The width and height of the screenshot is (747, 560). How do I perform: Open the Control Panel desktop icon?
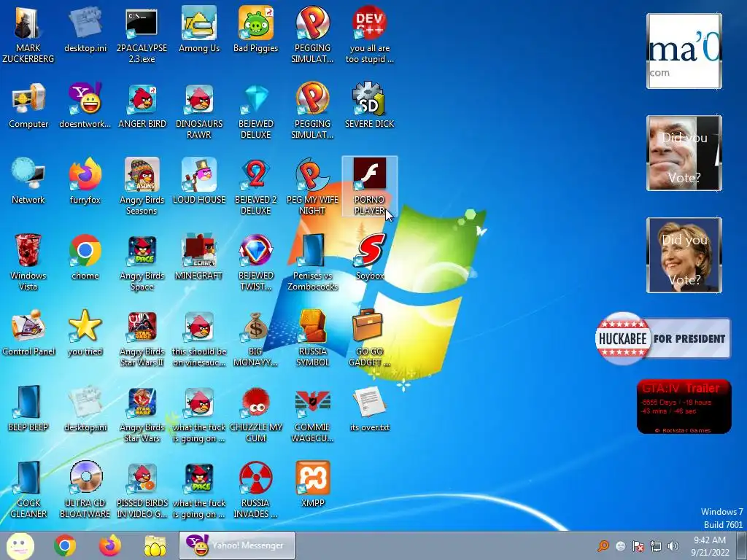pos(28,332)
